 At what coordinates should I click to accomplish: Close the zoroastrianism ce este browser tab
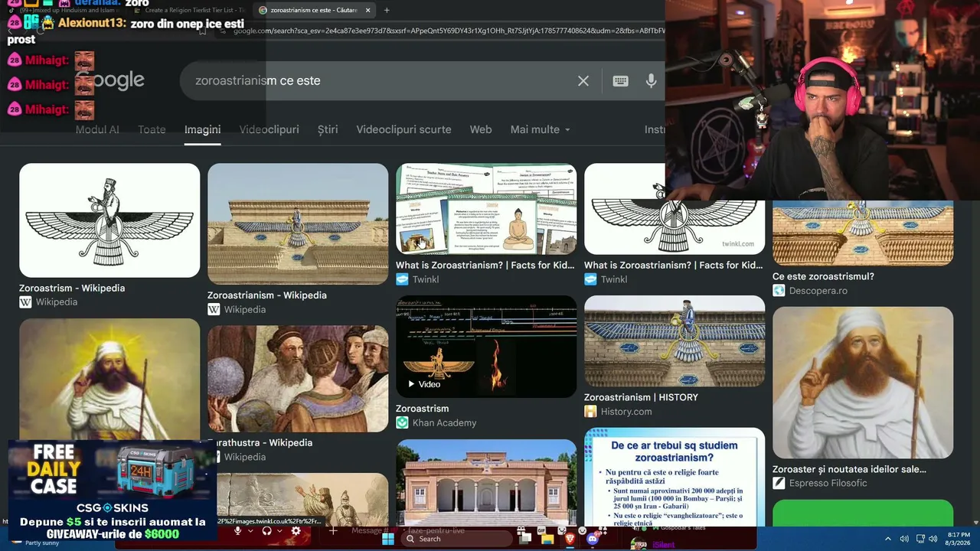pyautogui.click(x=368, y=10)
